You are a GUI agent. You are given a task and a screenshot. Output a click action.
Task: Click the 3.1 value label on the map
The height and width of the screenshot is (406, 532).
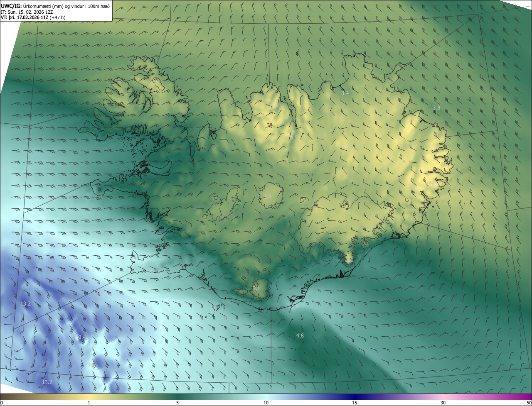click(256, 288)
